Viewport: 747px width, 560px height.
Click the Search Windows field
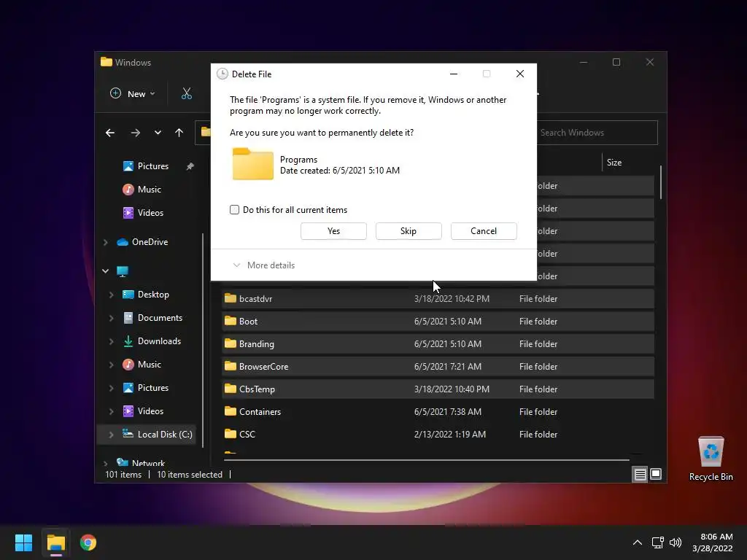coord(597,133)
